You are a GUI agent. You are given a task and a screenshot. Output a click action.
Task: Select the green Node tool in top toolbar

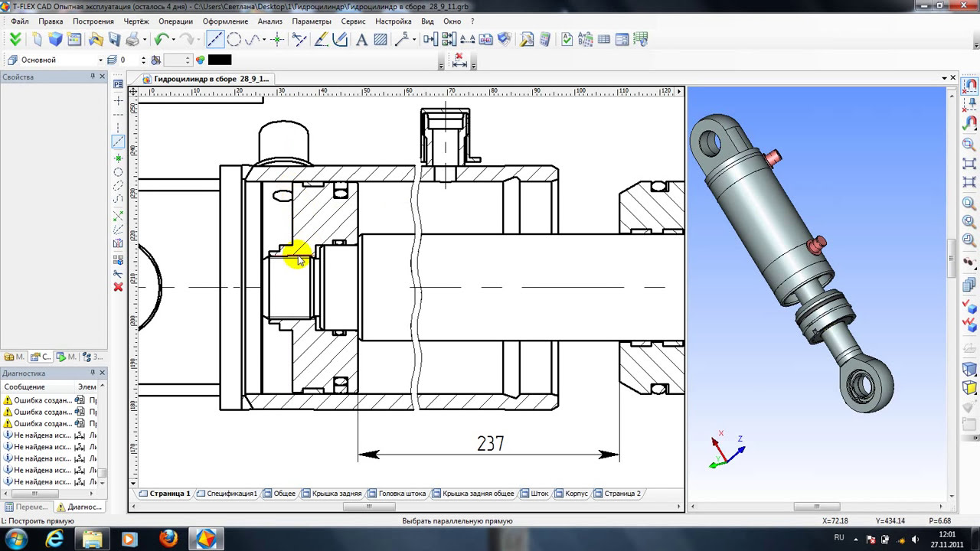278,39
